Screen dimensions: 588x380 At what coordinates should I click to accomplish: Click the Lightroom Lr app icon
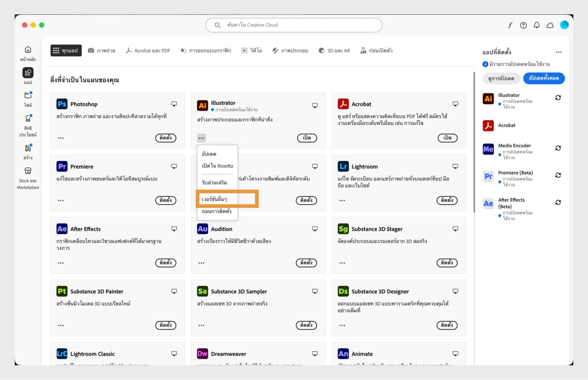click(x=343, y=166)
